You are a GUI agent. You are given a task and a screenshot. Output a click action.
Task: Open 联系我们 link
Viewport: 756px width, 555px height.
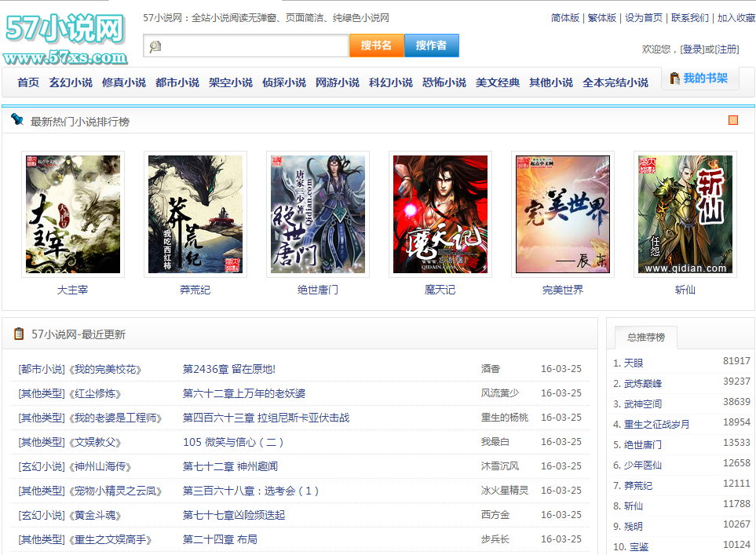[x=690, y=18]
